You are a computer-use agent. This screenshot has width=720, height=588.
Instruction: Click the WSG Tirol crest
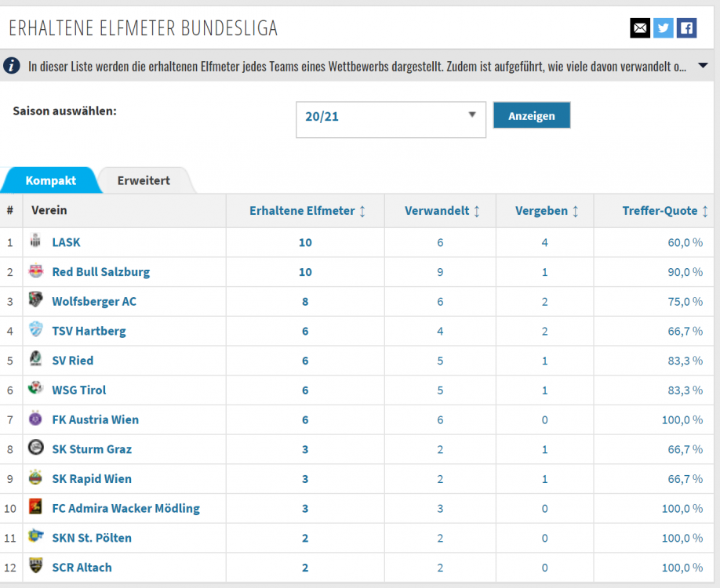[x=35, y=388]
